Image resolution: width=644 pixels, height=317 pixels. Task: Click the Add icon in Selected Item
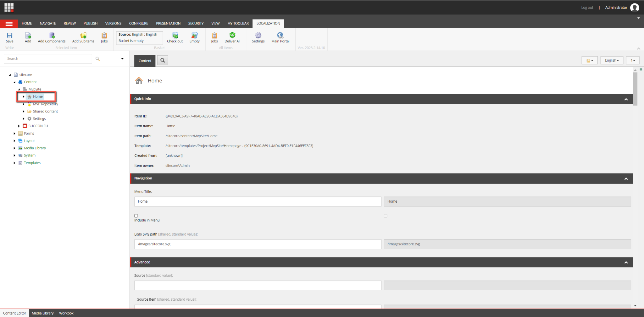coord(28,38)
